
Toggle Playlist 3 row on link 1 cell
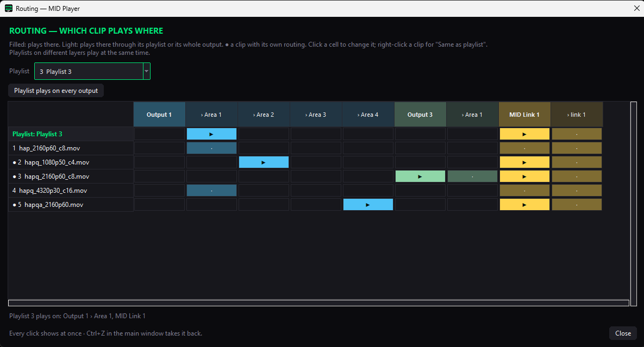coord(577,134)
